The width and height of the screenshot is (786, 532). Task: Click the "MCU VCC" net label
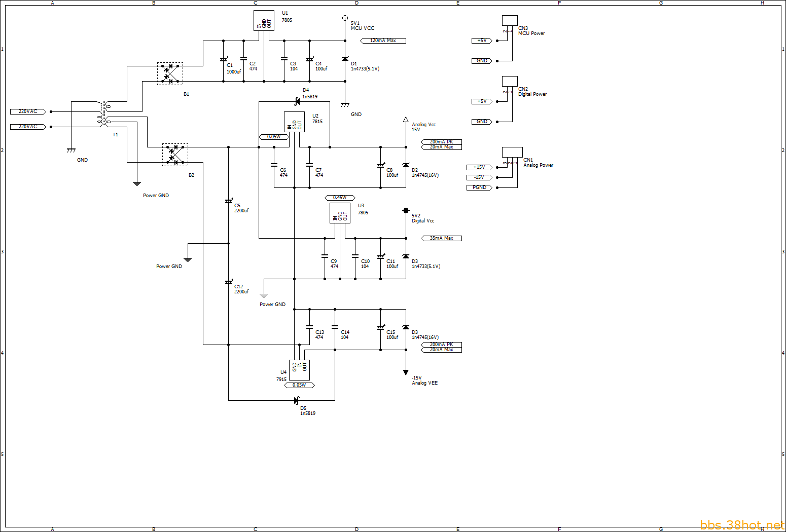coord(363,28)
